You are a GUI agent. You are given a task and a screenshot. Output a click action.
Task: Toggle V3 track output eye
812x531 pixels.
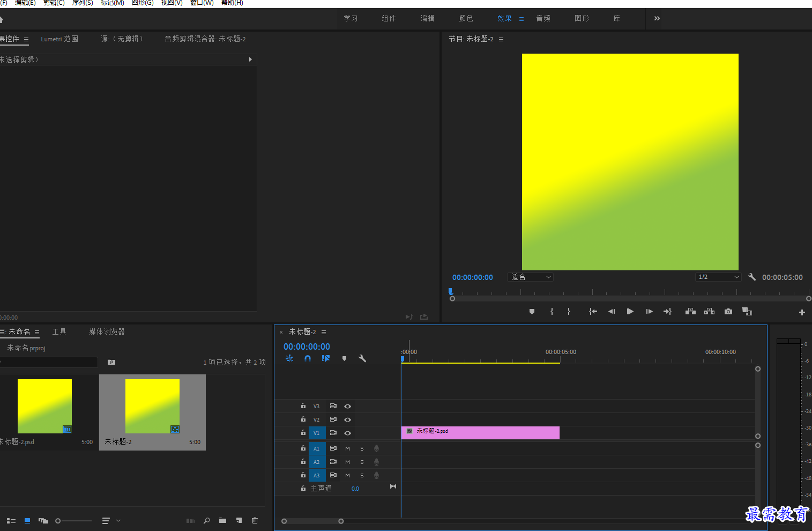(x=347, y=407)
